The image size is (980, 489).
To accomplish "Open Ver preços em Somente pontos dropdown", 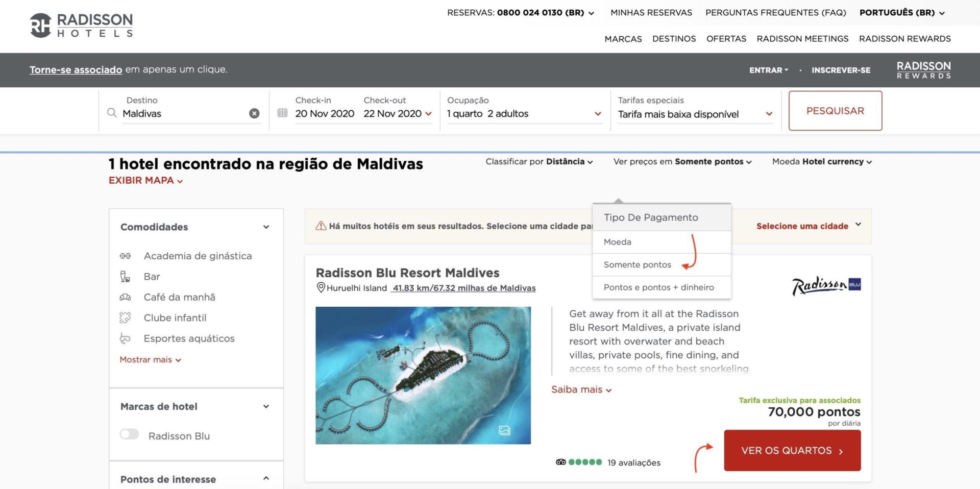I will tap(682, 161).
